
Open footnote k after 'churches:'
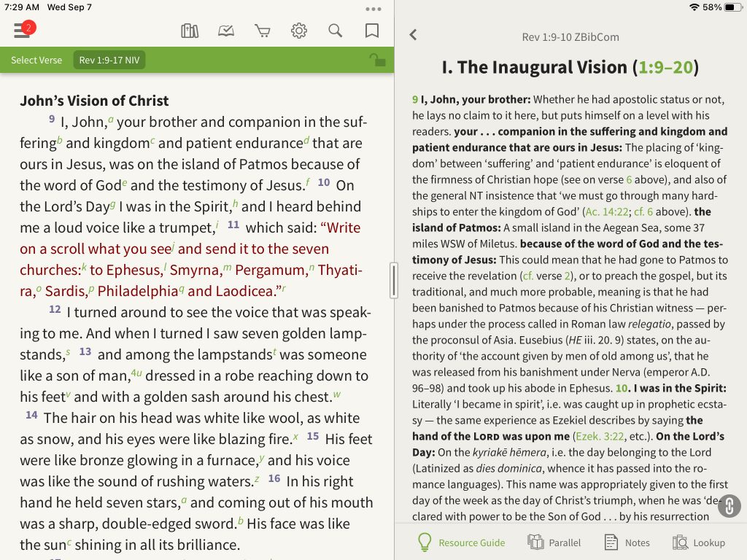click(x=84, y=267)
